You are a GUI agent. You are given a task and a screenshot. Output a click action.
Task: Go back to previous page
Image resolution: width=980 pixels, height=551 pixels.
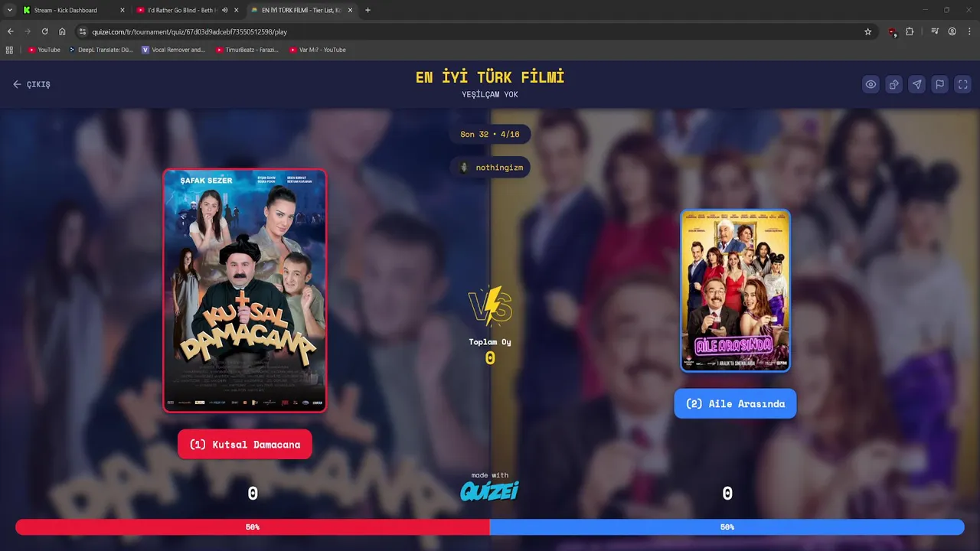[11, 31]
